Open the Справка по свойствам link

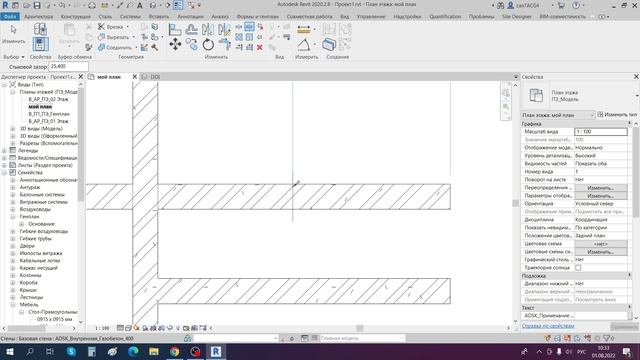548,326
